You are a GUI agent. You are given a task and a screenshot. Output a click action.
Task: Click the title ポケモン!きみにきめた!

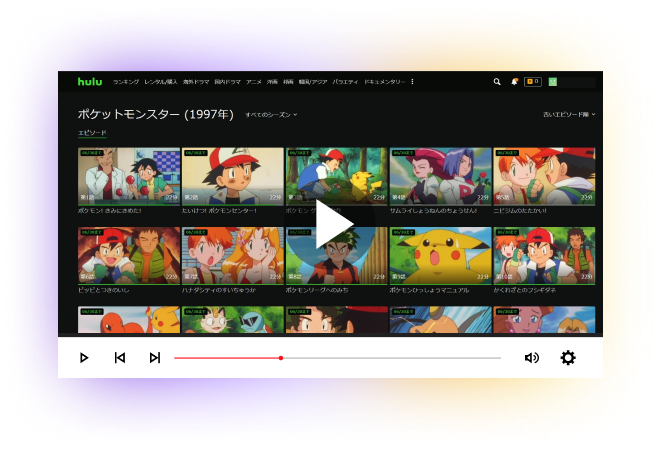[x=110, y=210]
